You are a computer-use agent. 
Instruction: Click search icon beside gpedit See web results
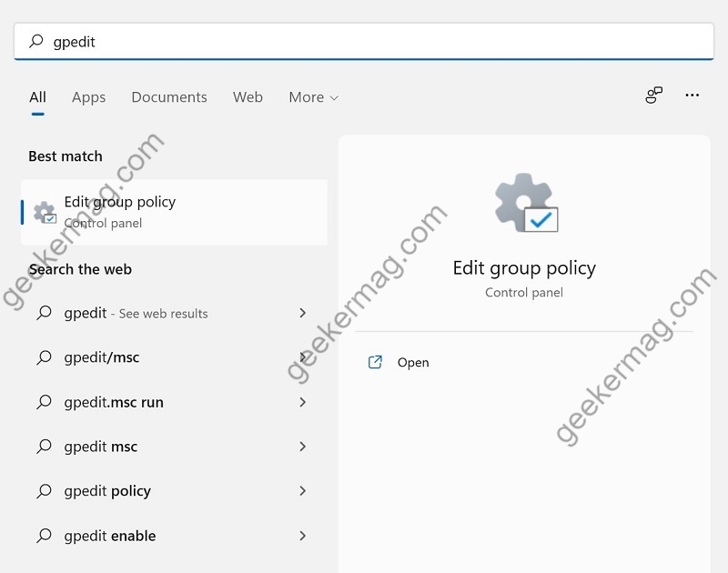[44, 313]
